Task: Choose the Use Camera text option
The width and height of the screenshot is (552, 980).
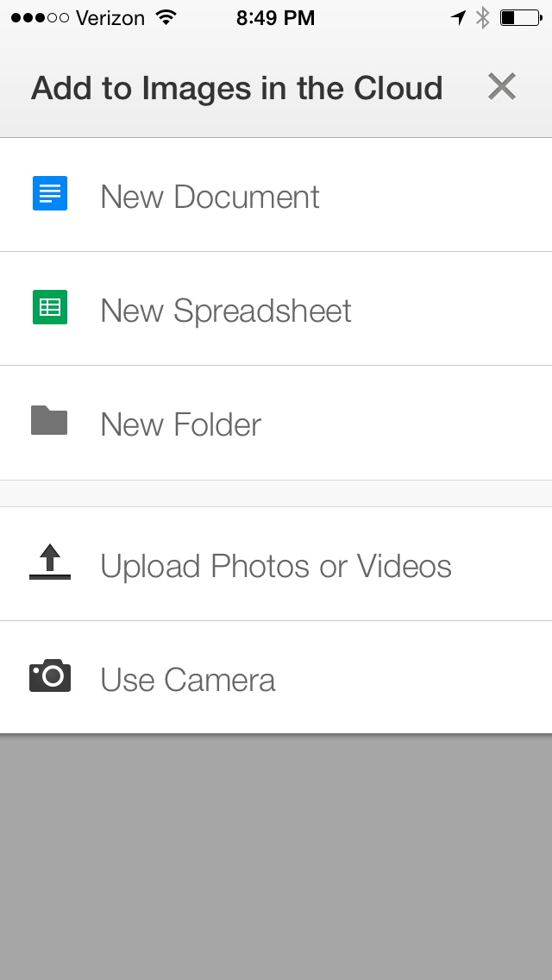Action: pyautogui.click(x=188, y=680)
